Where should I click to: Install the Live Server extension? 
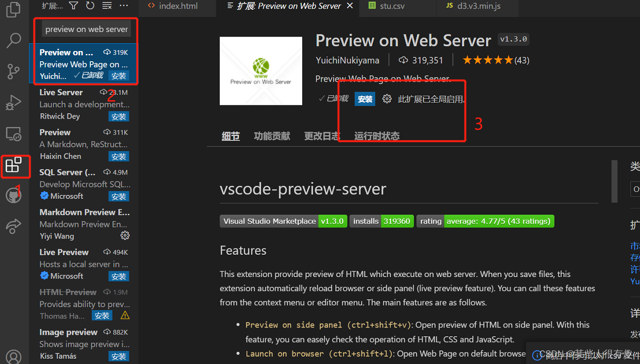coord(119,116)
